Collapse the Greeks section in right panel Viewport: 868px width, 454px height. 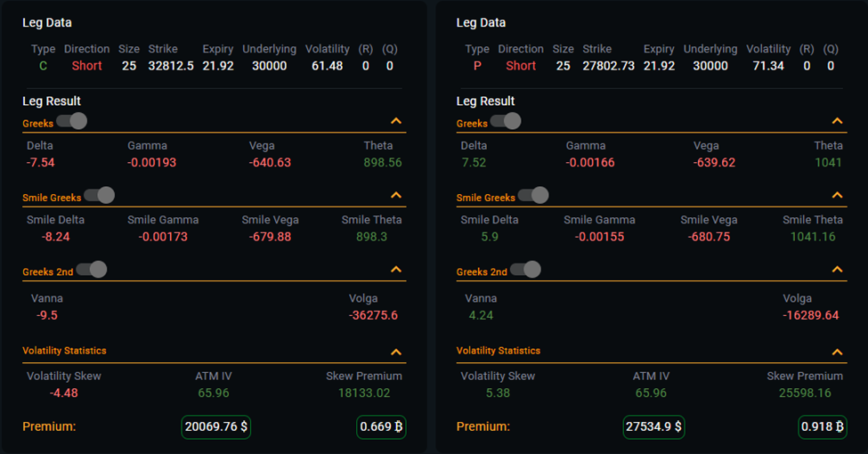point(837,121)
